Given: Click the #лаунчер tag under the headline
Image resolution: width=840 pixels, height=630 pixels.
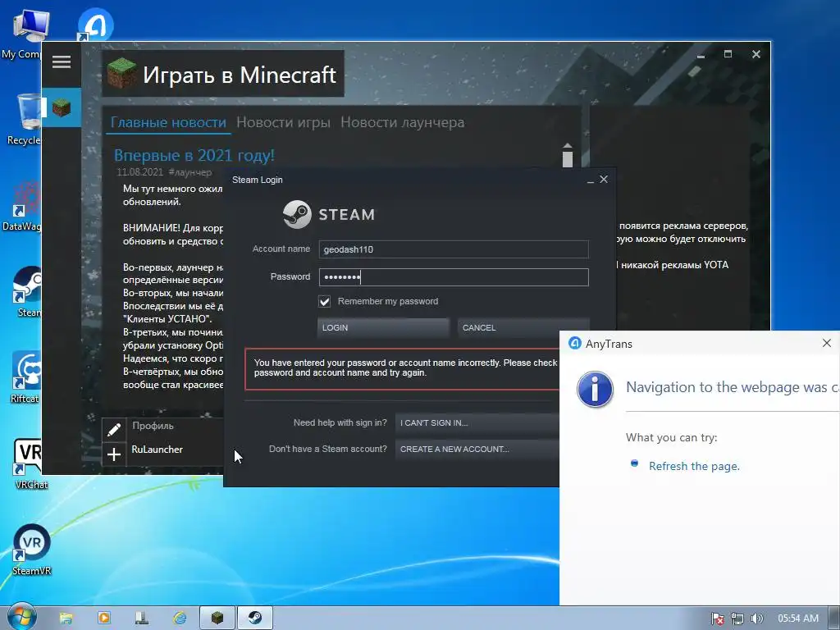Looking at the screenshot, I should coord(190,172).
